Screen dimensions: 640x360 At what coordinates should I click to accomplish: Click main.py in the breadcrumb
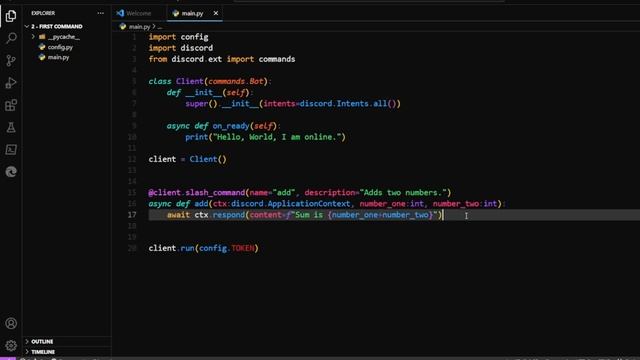click(x=139, y=27)
